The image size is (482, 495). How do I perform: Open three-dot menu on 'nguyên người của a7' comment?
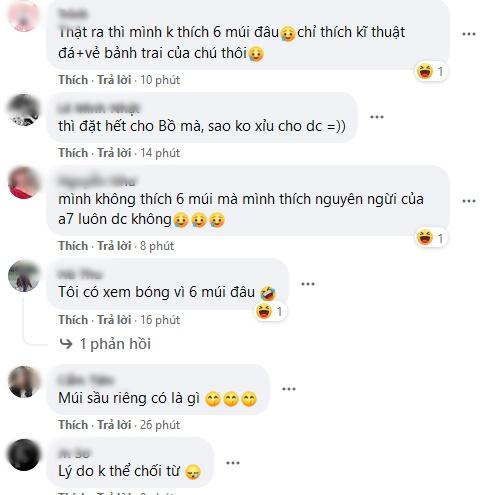(x=468, y=201)
